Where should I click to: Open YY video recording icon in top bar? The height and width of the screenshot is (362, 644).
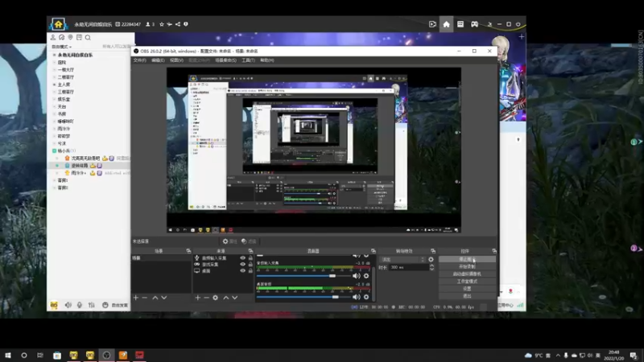[432, 24]
